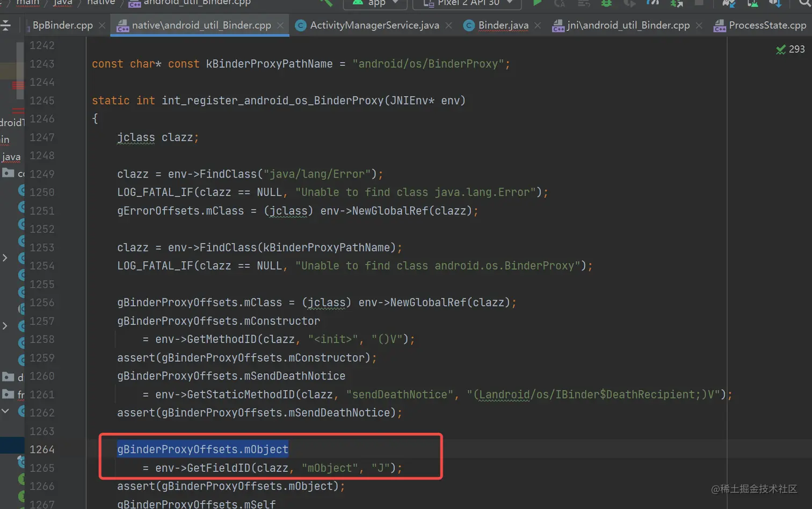Click gutter line number 1264
The image size is (812, 509).
tap(42, 449)
